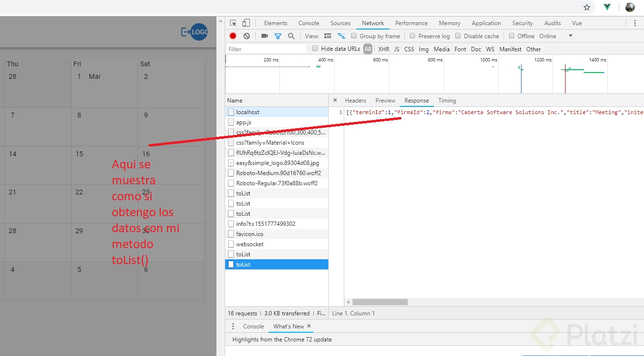Stop recording network log red button
The width and height of the screenshot is (644, 356).
click(x=233, y=36)
